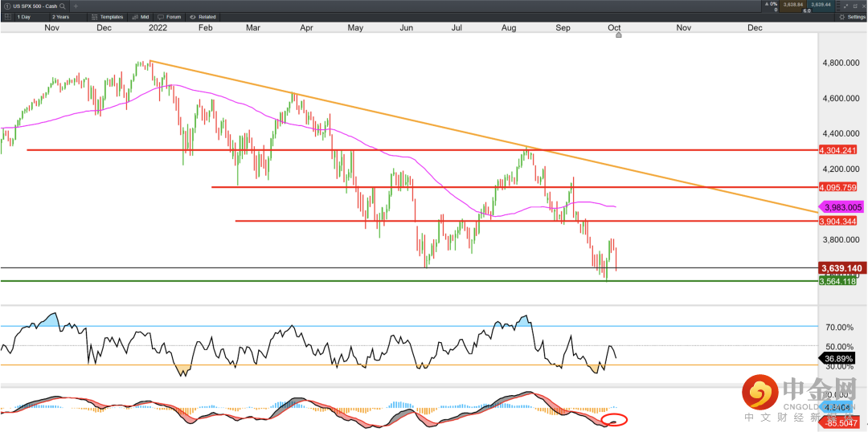Open chart Settings
Image resolution: width=868 pixels, height=432 pixels.
852,16
